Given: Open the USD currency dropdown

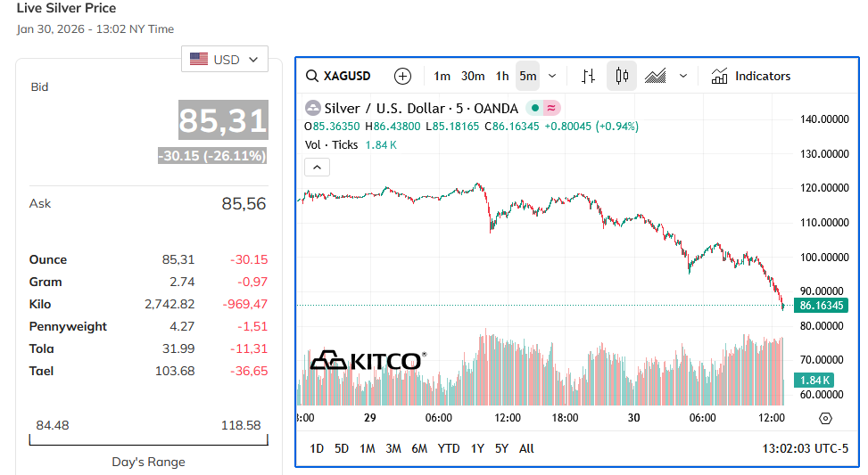Looking at the screenshot, I should [x=225, y=60].
